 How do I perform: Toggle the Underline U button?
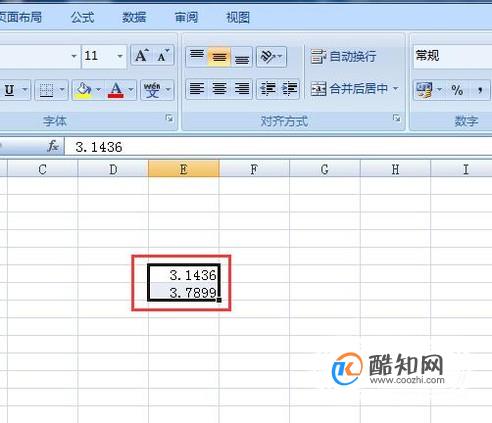pos(9,89)
